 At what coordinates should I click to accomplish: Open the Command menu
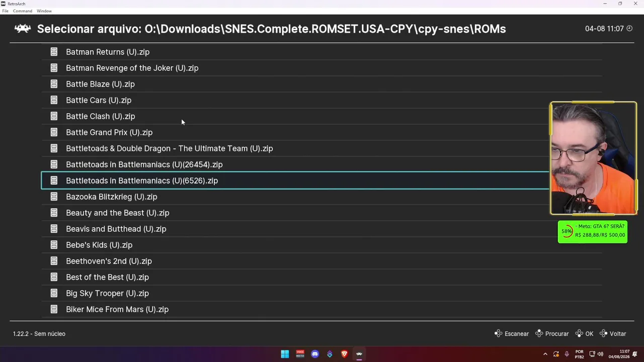coord(23,11)
